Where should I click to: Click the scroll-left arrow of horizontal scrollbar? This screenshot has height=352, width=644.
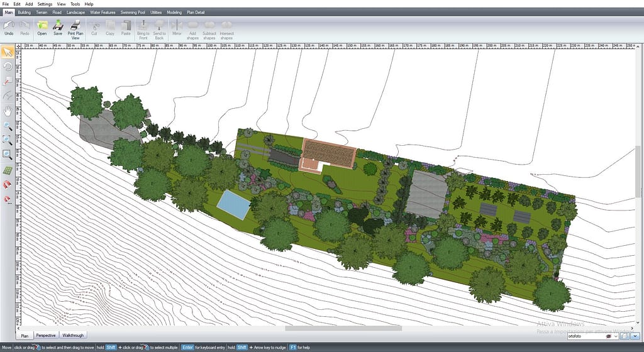(x=18, y=328)
